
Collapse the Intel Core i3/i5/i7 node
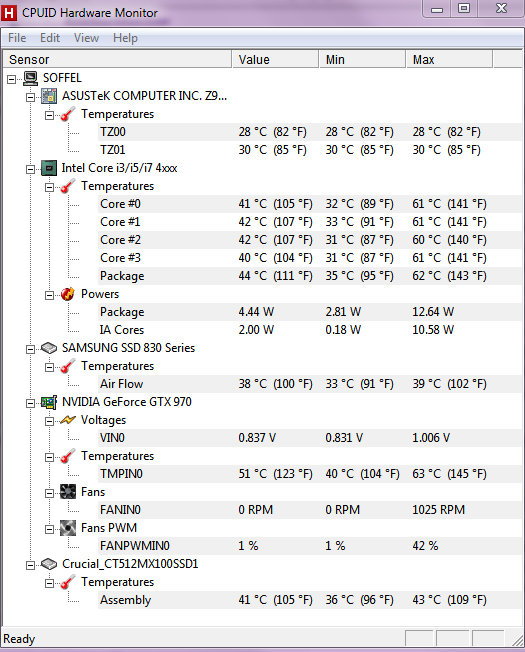coord(30,169)
